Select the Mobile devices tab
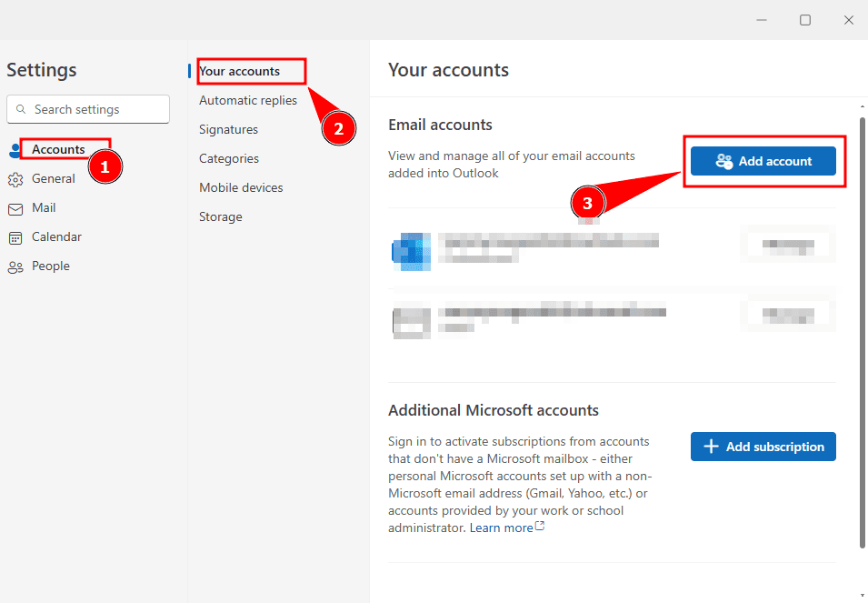 click(x=241, y=187)
